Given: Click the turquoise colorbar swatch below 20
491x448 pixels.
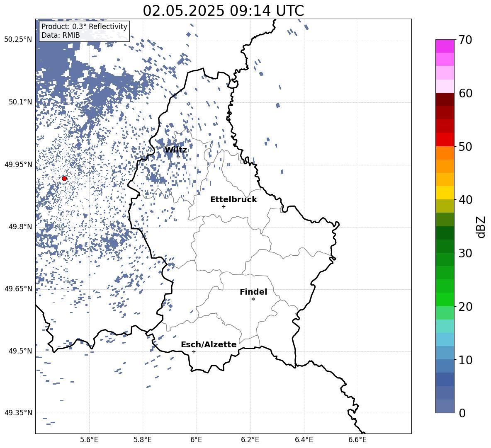Looking at the screenshot, I should click(x=445, y=326).
